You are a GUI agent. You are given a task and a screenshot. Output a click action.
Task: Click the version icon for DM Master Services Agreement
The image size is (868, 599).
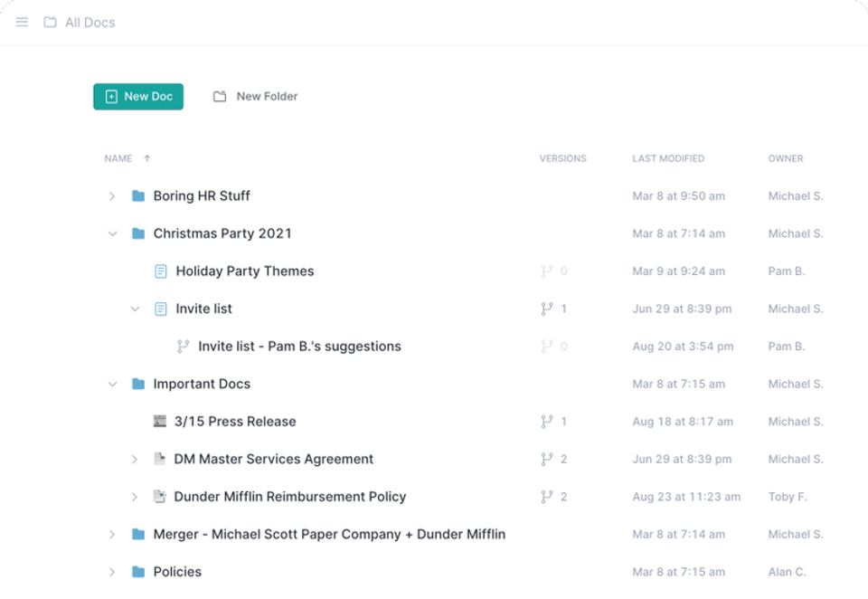point(546,459)
